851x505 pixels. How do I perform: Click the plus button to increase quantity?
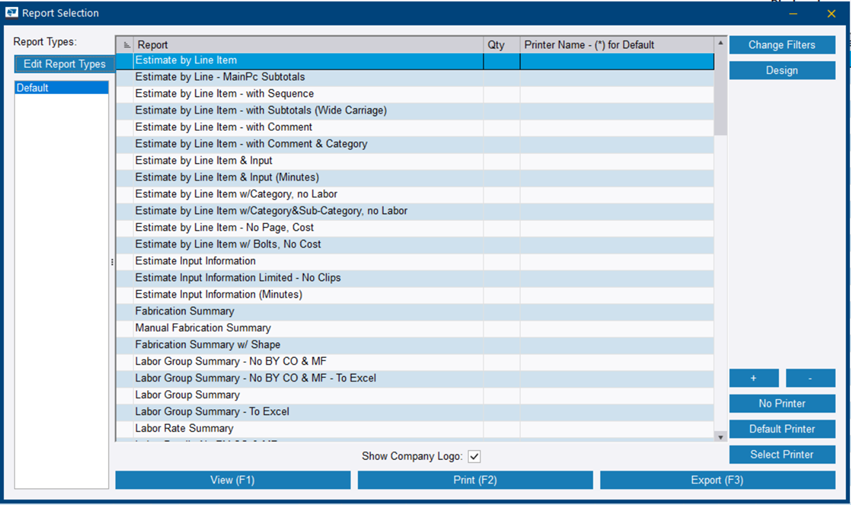tap(754, 378)
